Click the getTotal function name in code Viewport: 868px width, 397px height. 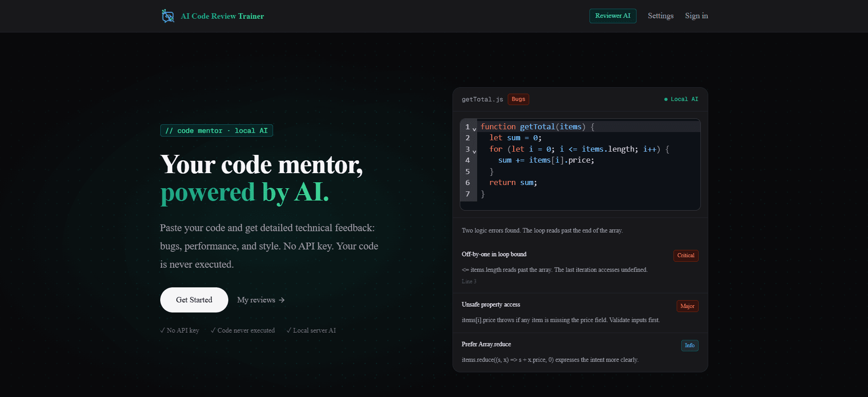click(537, 127)
